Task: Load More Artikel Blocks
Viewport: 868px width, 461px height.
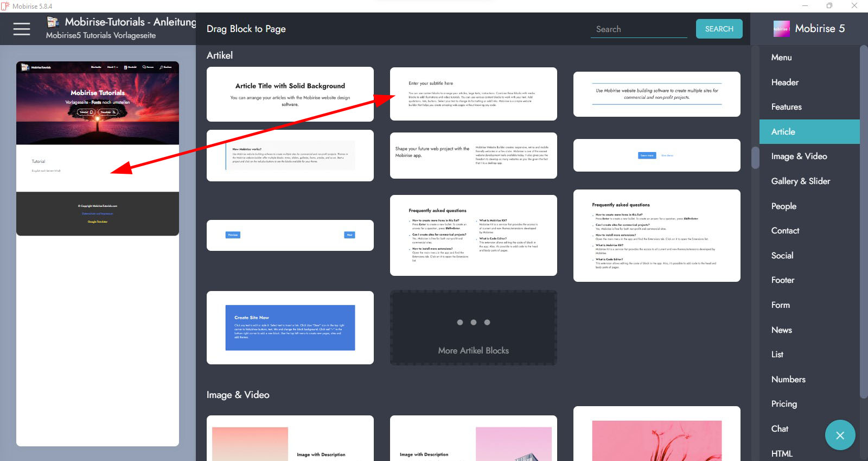Action: point(474,327)
